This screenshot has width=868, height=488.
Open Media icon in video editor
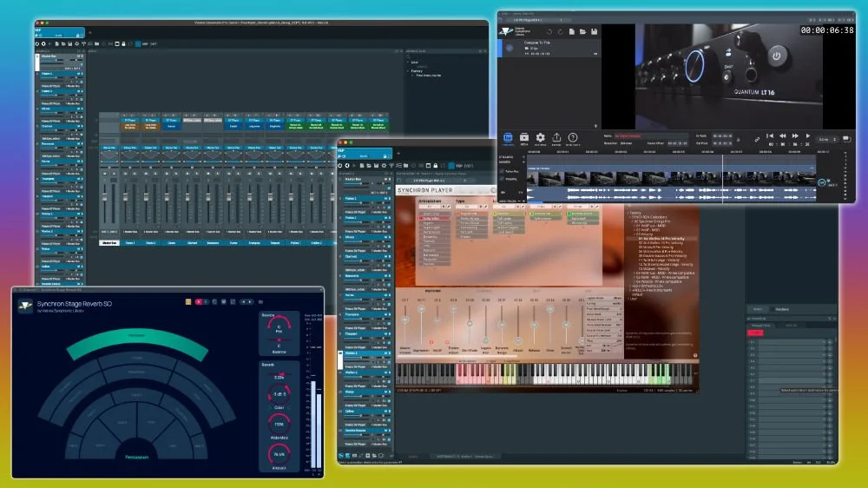(x=523, y=138)
